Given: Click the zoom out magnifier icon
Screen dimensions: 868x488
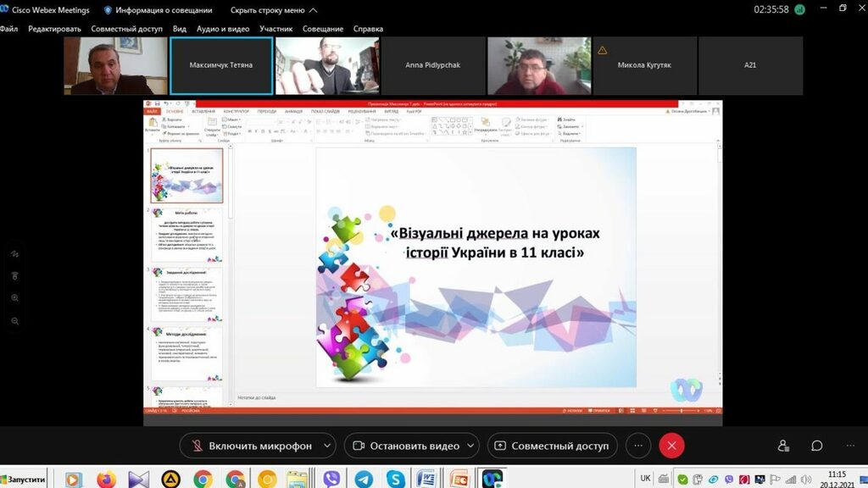Looking at the screenshot, I should pyautogui.click(x=15, y=321).
